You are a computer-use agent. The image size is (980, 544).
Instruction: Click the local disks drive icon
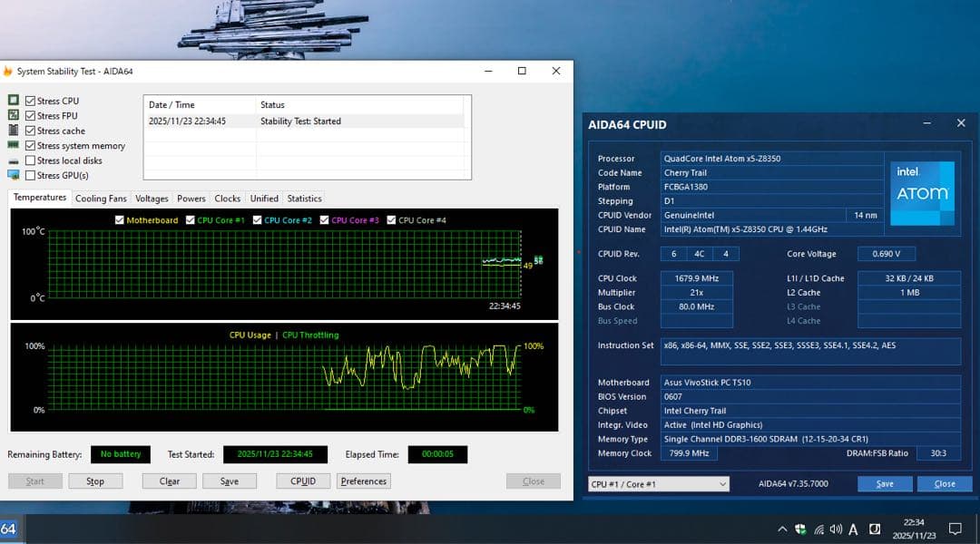pos(13,161)
